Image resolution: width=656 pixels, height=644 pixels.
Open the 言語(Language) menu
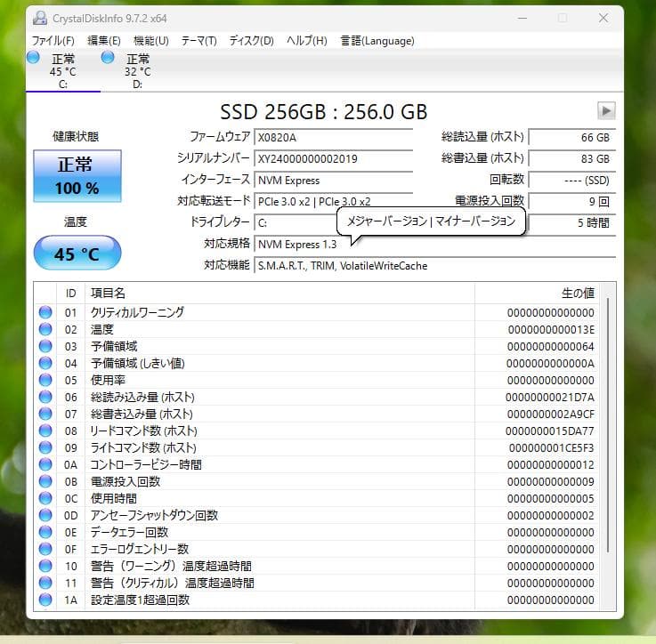[377, 41]
